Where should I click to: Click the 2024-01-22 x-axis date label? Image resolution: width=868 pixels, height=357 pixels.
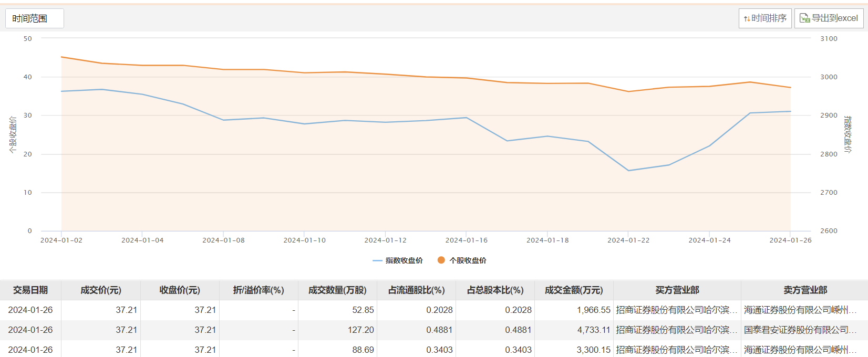pyautogui.click(x=628, y=240)
